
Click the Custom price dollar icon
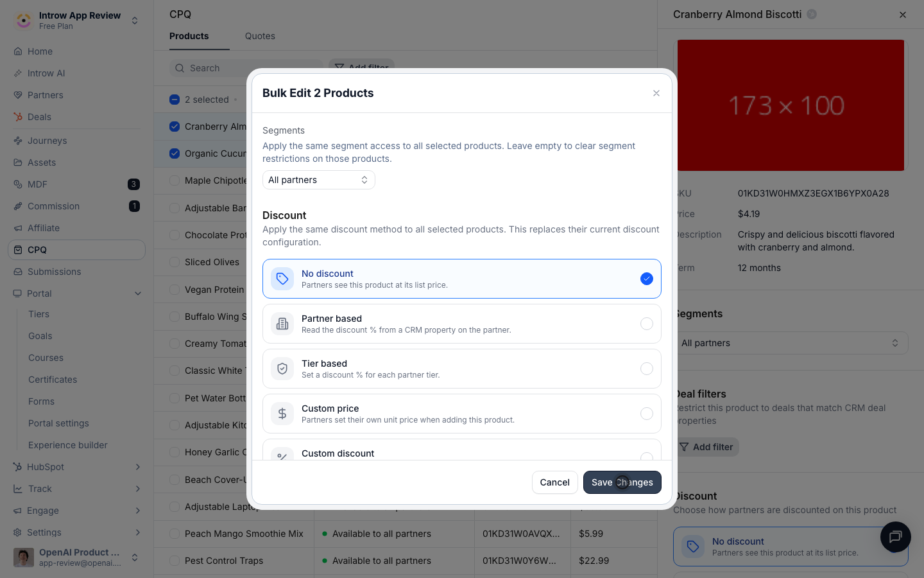point(282,414)
